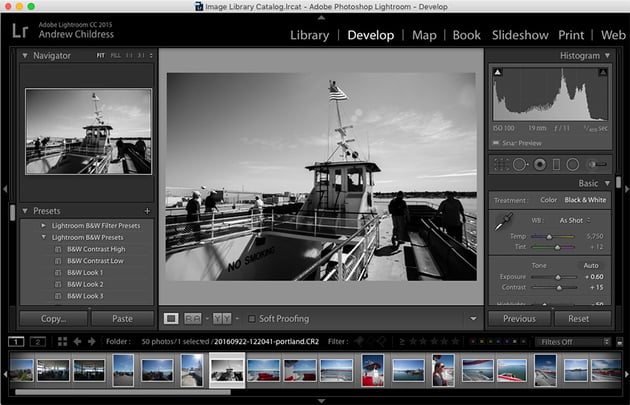630x405 pixels.
Task: Toggle highlight clipping indicator in histogram
Action: click(x=603, y=72)
